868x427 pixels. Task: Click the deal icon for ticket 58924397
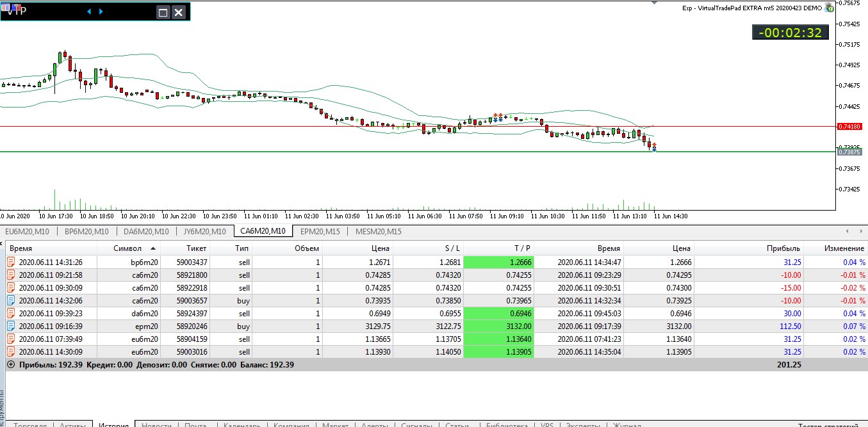click(x=11, y=313)
